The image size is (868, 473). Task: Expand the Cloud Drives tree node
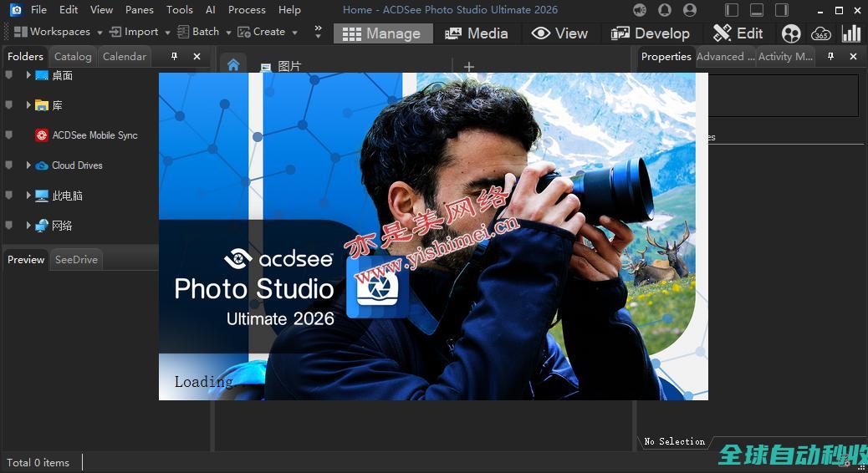(x=28, y=165)
